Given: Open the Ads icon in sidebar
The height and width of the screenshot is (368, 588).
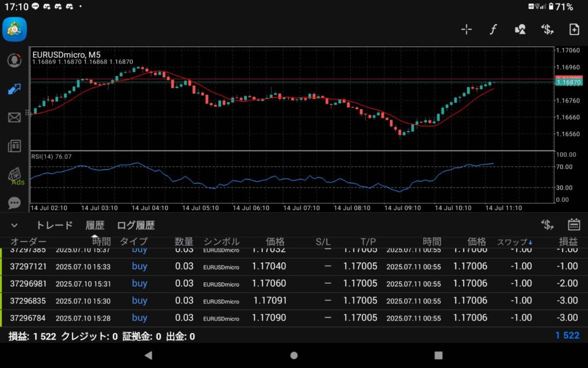Looking at the screenshot, I should 15,176.
